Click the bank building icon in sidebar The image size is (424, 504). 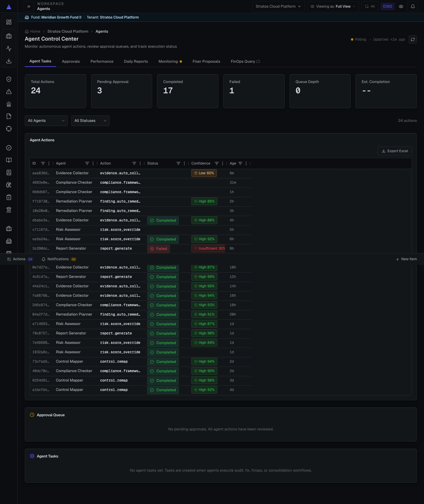click(9, 210)
